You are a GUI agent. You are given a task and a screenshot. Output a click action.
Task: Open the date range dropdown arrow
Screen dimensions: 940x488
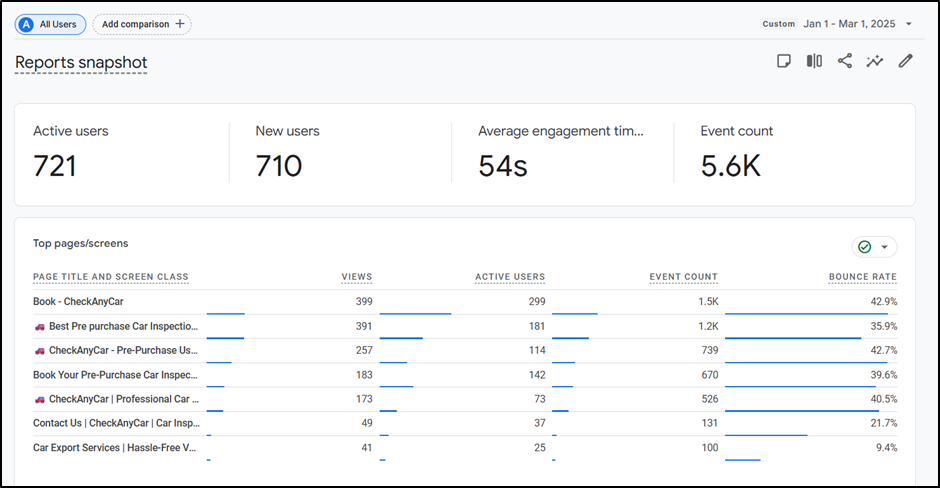[909, 24]
